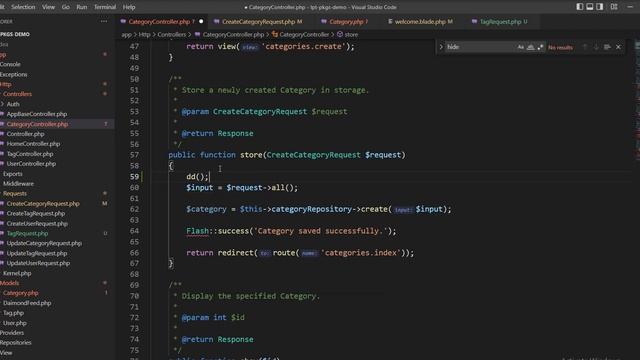Go to previous match arrow in find widget
Viewport: 640px width, 360px height.
coord(585,47)
